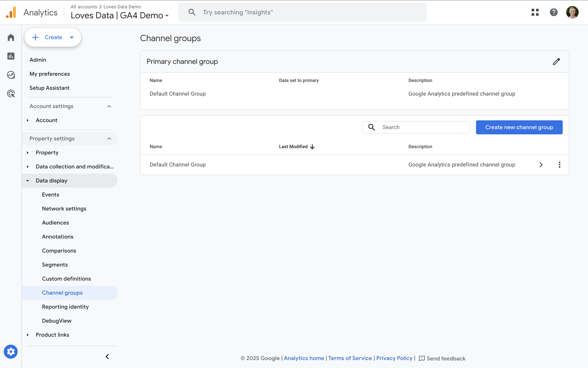Click the All accounts breadcrumb
588x368 pixels.
coord(84,7)
